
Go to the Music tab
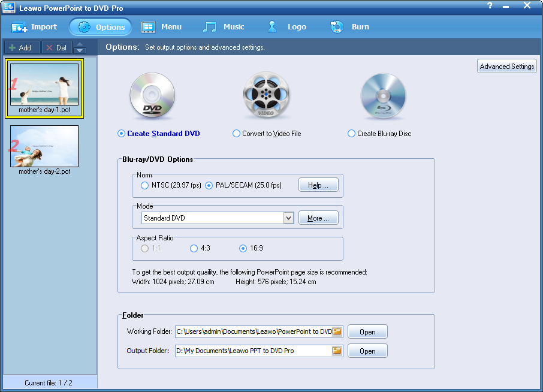[x=224, y=27]
